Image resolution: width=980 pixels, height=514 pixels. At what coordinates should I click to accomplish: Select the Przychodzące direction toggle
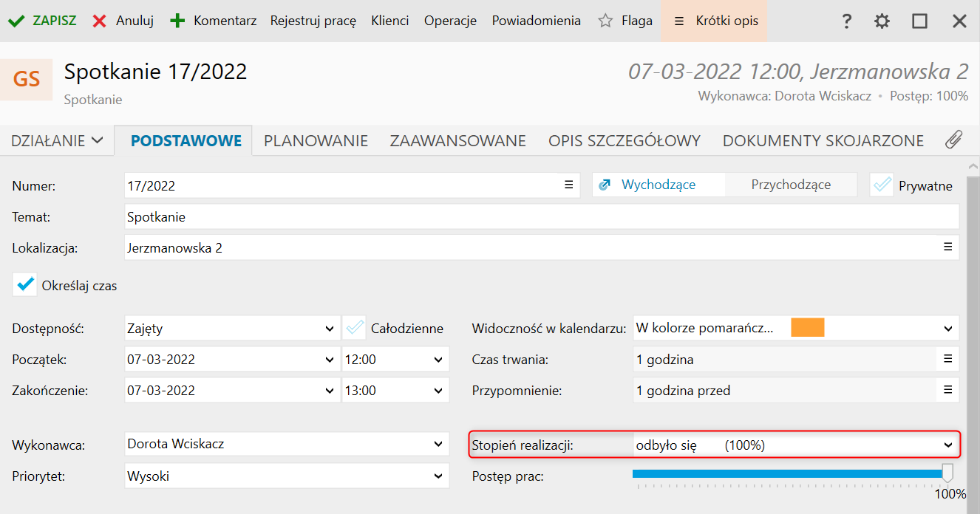[x=791, y=185]
